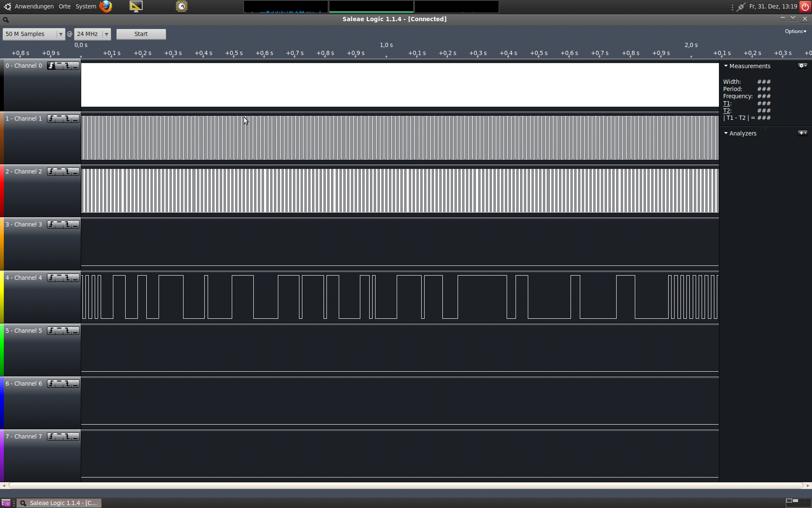Click the T2 timing marker link

(x=726, y=110)
